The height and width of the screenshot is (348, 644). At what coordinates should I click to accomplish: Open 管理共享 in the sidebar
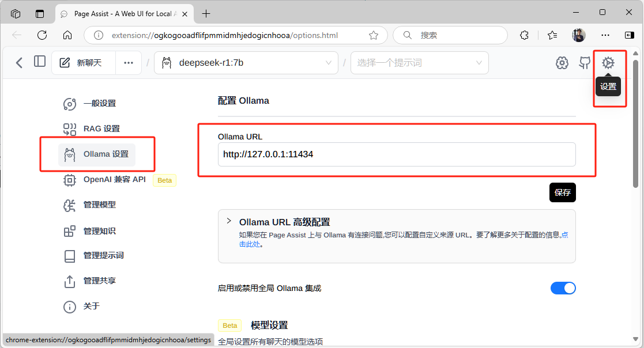point(89,281)
